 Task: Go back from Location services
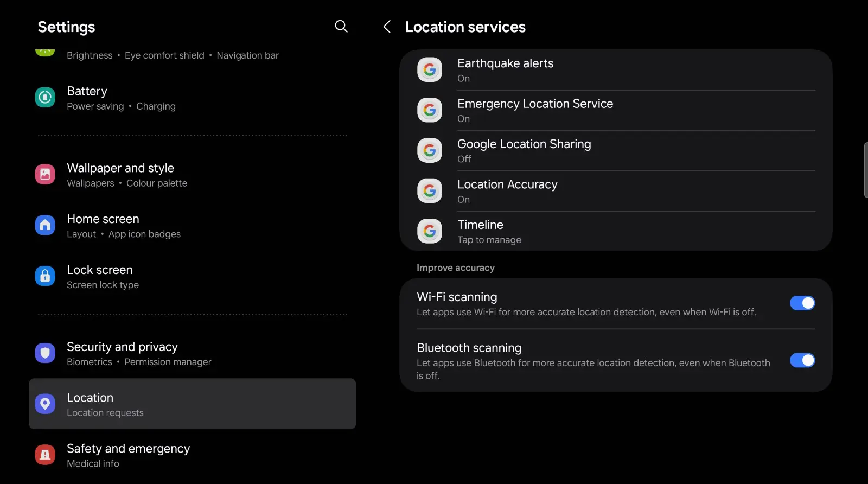coord(387,27)
